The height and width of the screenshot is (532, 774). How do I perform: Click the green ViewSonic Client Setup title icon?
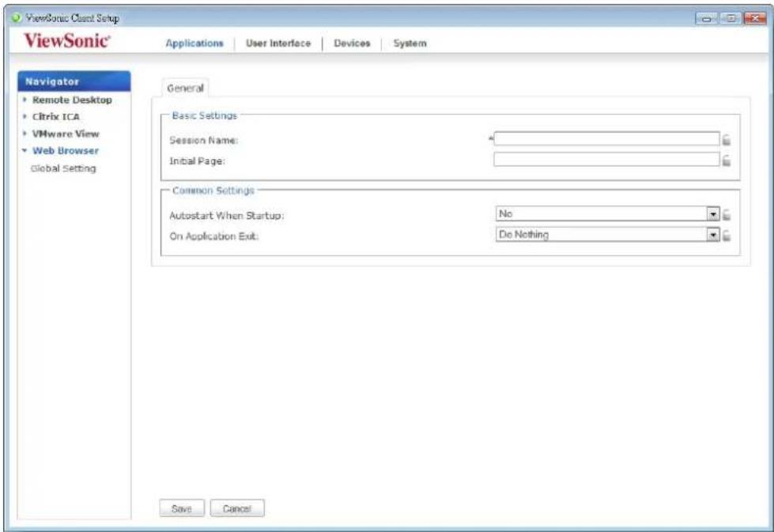coord(17,17)
